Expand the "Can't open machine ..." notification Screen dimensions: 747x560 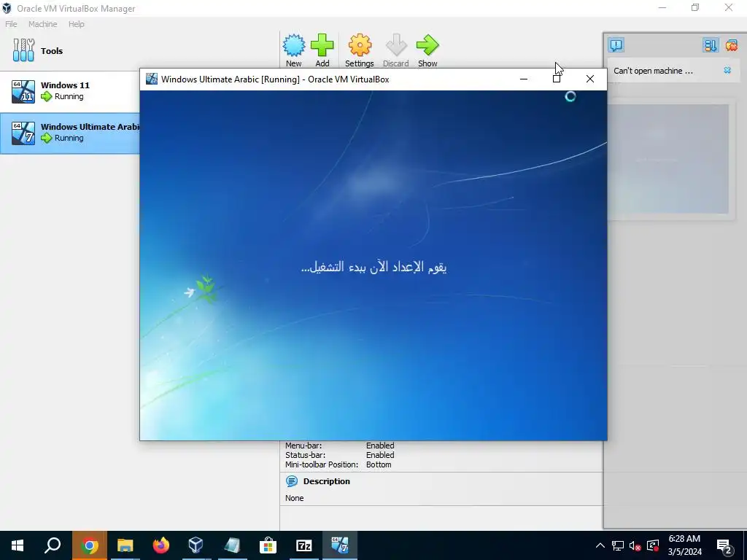[x=653, y=71]
